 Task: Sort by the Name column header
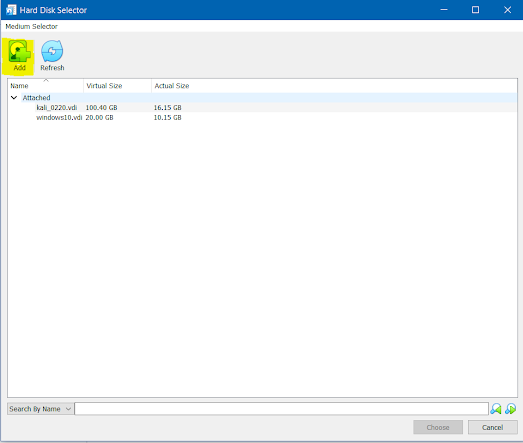point(46,86)
